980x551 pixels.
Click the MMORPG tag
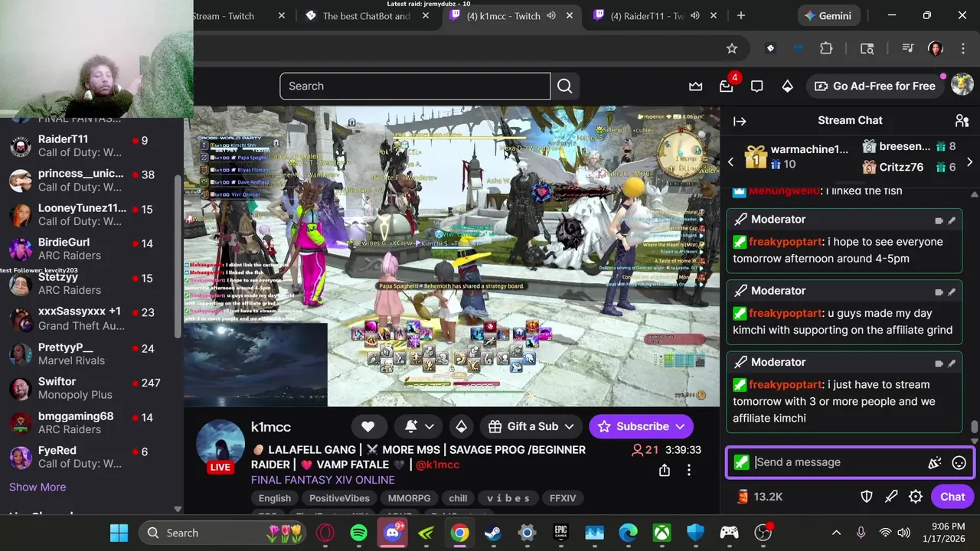pyautogui.click(x=409, y=498)
